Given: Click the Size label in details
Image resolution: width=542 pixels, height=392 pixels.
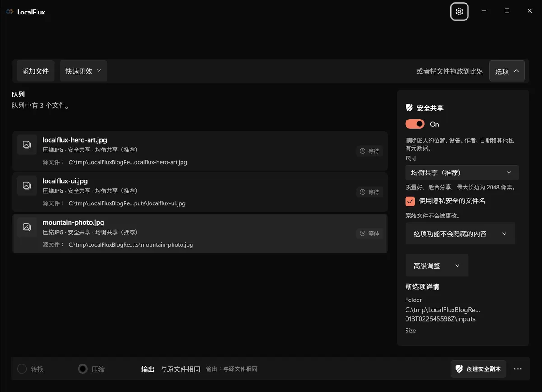Looking at the screenshot, I should (x=411, y=331).
